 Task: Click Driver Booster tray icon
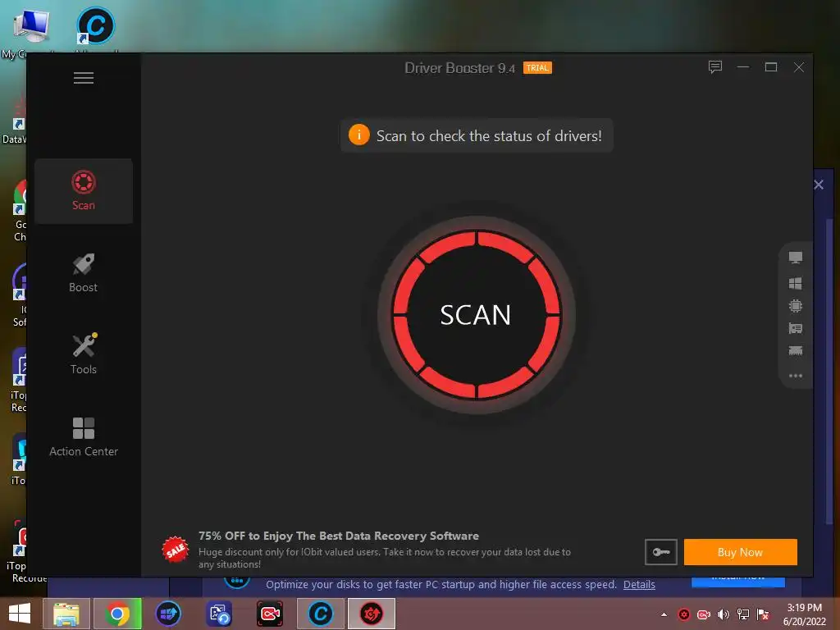coord(684,614)
